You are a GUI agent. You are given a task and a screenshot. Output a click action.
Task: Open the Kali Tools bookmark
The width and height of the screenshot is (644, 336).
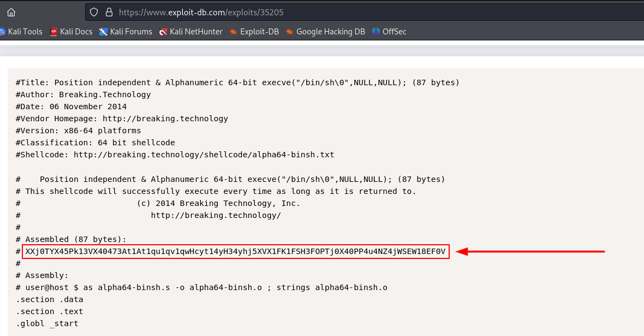[21, 32]
